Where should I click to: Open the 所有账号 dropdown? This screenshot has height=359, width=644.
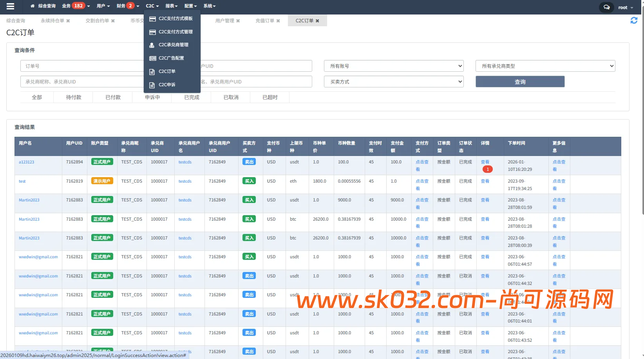[x=393, y=65]
